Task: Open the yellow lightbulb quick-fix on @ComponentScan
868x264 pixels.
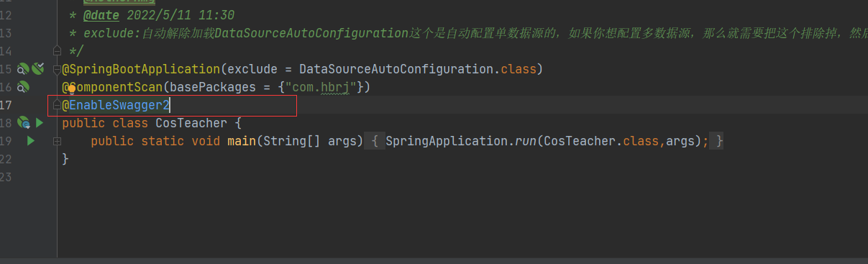Action: (72, 88)
